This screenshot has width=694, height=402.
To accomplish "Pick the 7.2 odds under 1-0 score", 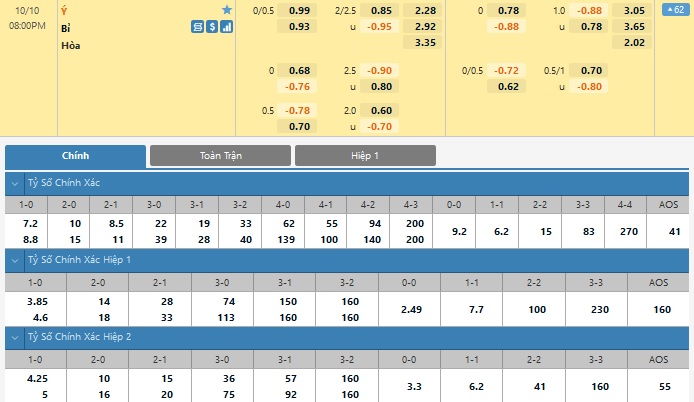I will (x=30, y=222).
